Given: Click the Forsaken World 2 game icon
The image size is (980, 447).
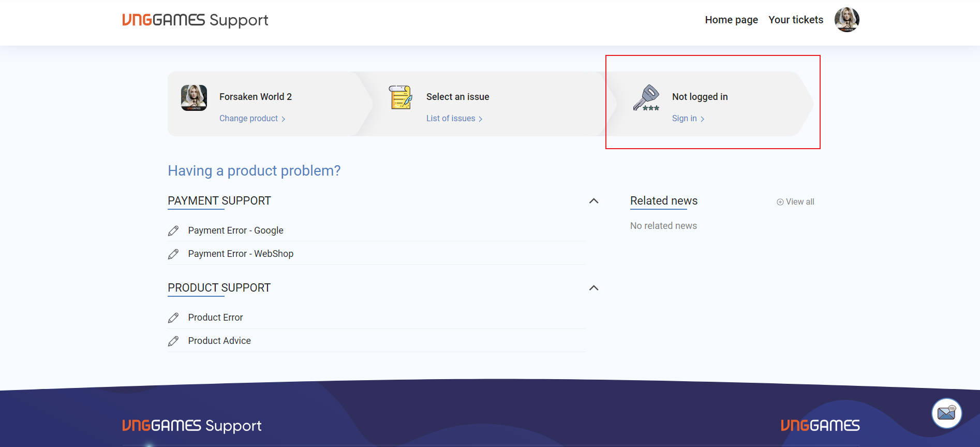Looking at the screenshot, I should [194, 98].
